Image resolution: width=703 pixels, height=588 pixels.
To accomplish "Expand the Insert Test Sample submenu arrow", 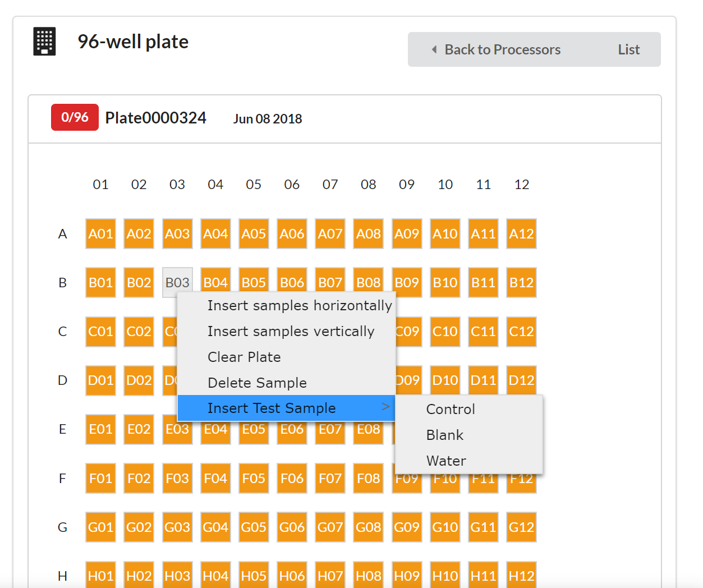I will (385, 407).
